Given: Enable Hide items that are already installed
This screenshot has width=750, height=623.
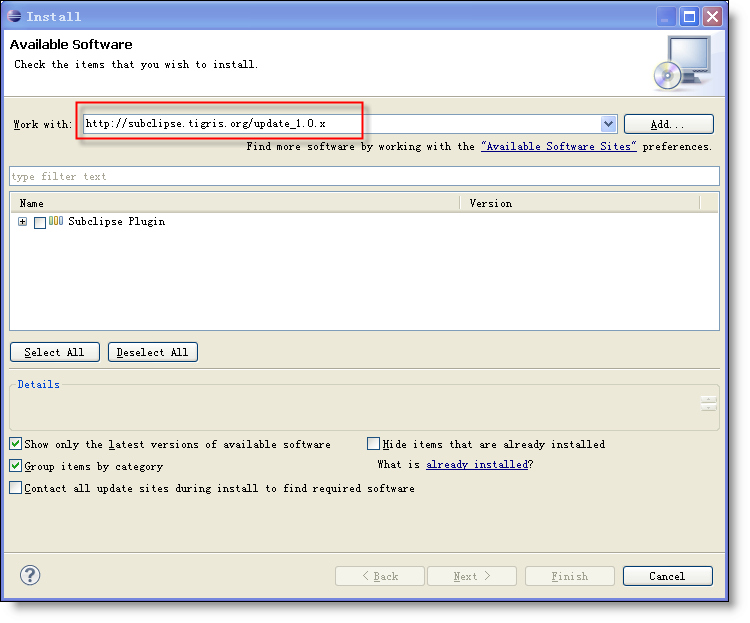Looking at the screenshot, I should pos(374,444).
